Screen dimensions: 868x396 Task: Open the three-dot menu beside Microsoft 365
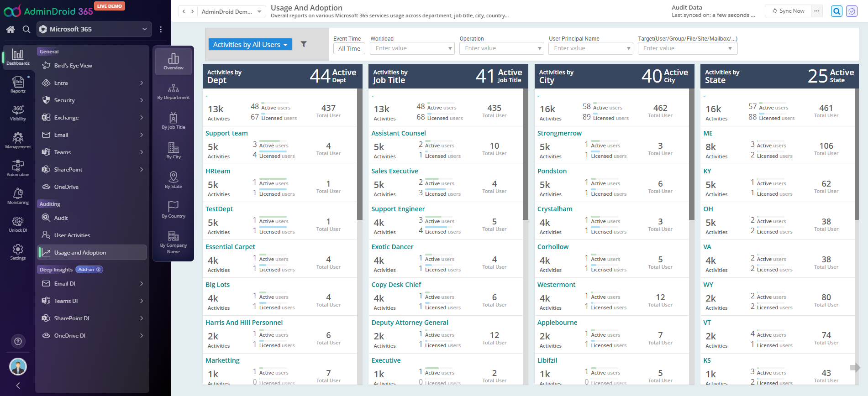(161, 29)
